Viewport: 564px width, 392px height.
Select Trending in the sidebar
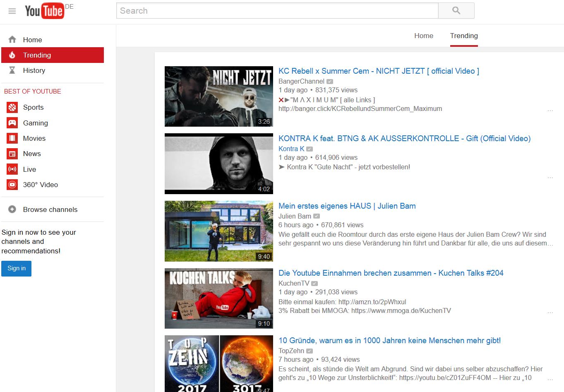click(53, 55)
